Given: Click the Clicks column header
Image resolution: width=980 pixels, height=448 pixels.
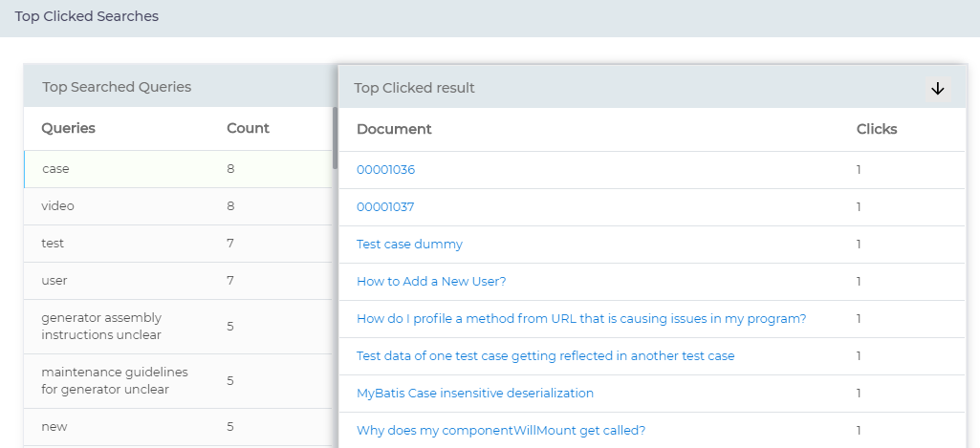Looking at the screenshot, I should click(x=876, y=129).
